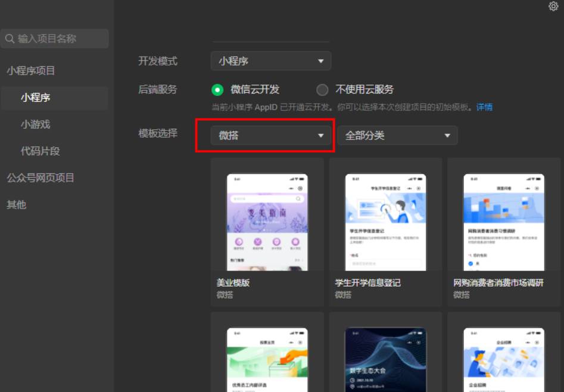
Task: Click the 开发模式 dropdown arrow
Action: click(320, 61)
